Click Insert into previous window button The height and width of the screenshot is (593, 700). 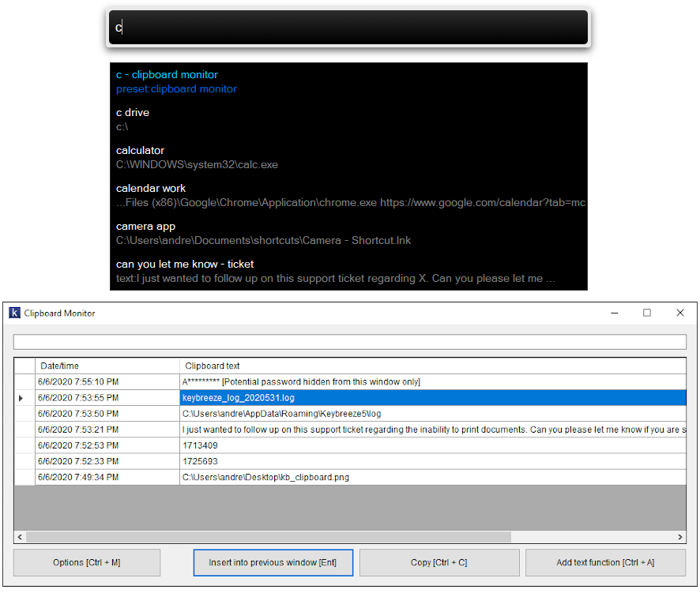273,563
